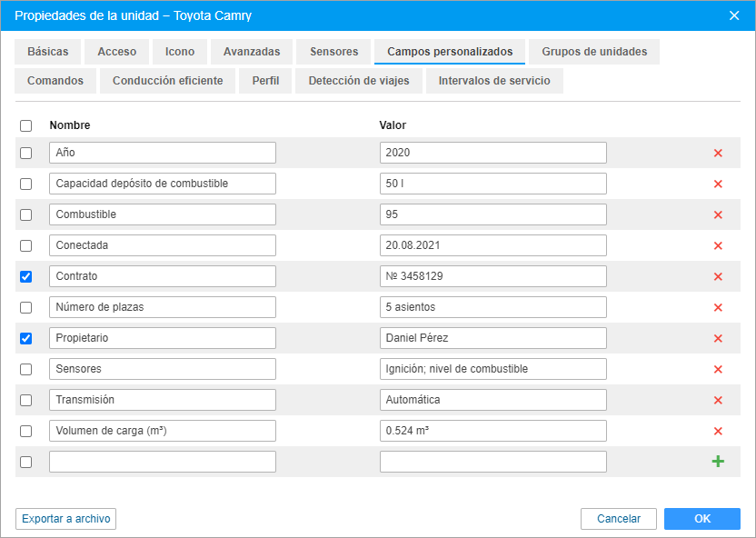
Task: Delete the Año custom field row
Action: (718, 153)
